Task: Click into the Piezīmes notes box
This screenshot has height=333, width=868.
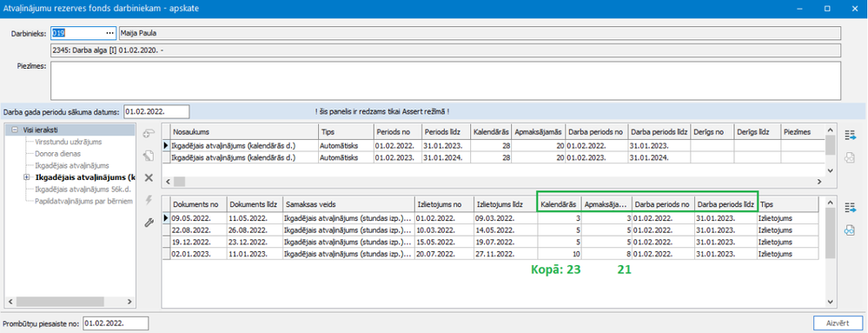Action: coord(446,80)
